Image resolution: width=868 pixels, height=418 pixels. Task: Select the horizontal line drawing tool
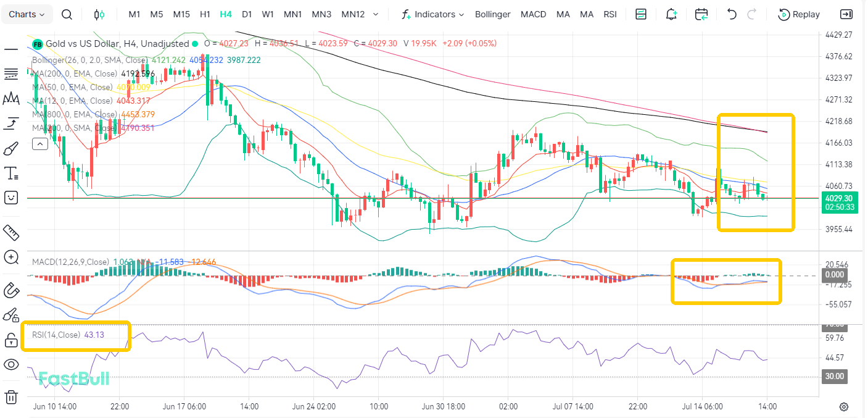pos(10,49)
